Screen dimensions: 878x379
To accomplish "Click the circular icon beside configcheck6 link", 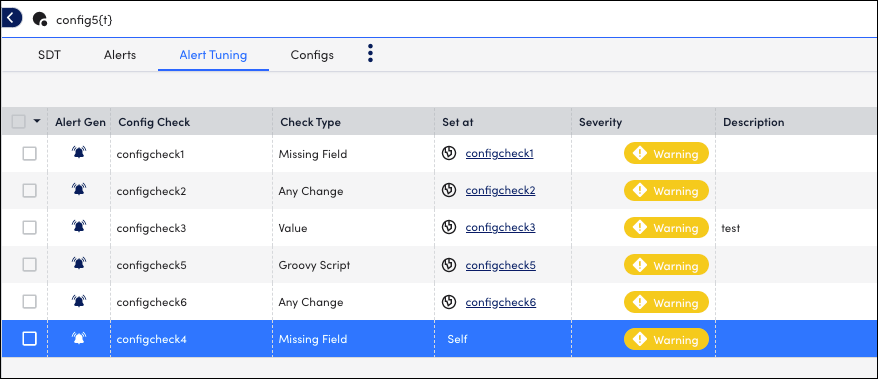I will [x=449, y=302].
